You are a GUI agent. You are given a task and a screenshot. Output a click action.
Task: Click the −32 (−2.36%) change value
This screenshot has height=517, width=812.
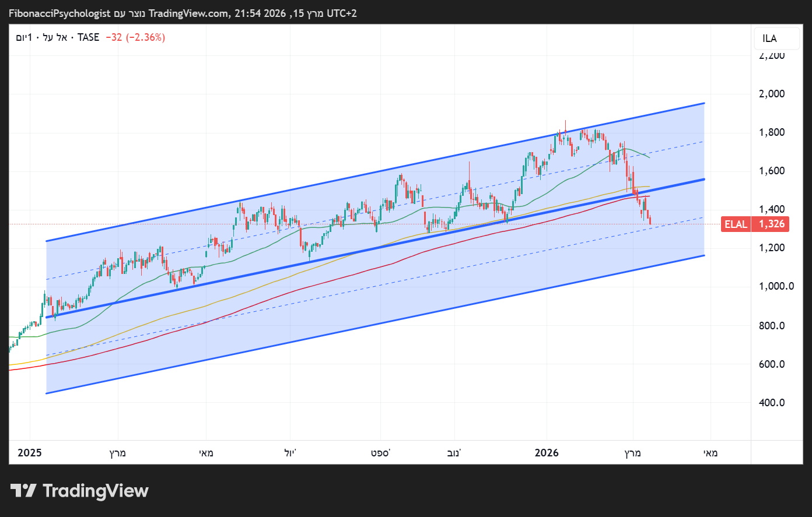pos(135,37)
